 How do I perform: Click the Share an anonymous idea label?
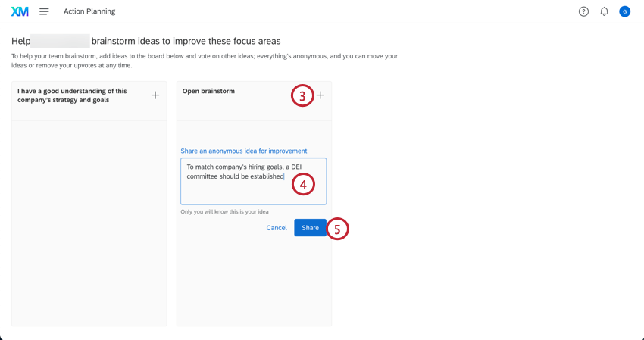coord(244,151)
